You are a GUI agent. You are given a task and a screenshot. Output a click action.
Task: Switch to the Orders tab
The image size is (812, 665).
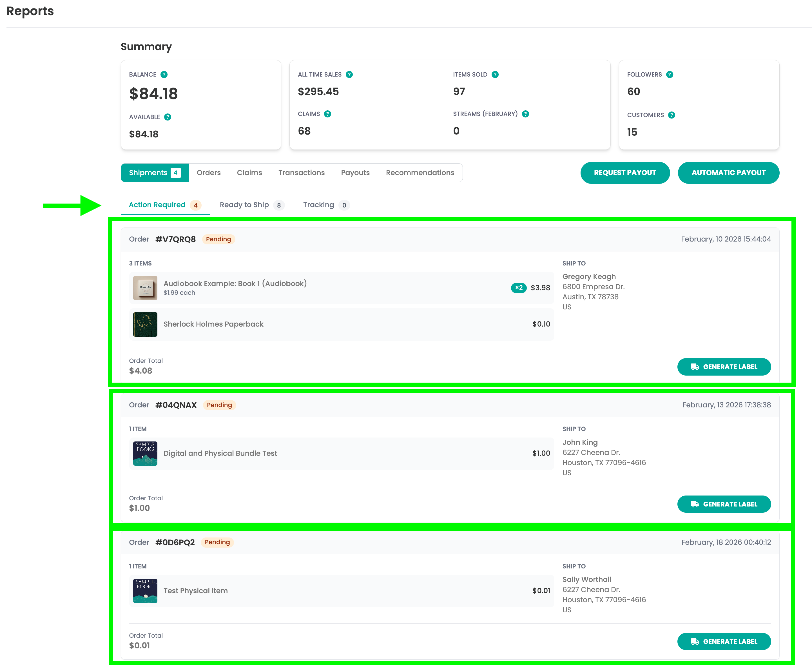[209, 173]
